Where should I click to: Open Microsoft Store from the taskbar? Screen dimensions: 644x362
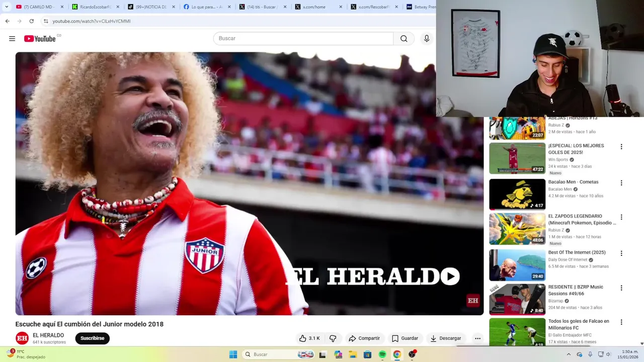(x=367, y=354)
